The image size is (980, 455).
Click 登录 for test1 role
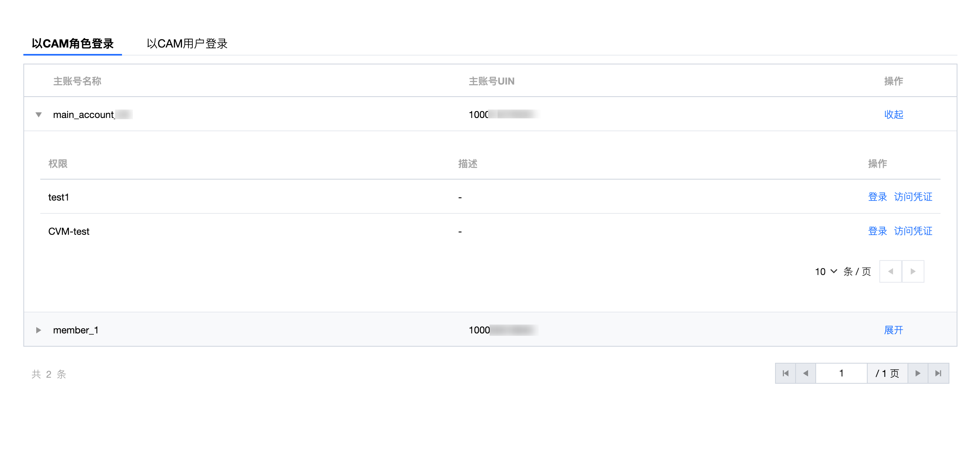[x=877, y=197]
